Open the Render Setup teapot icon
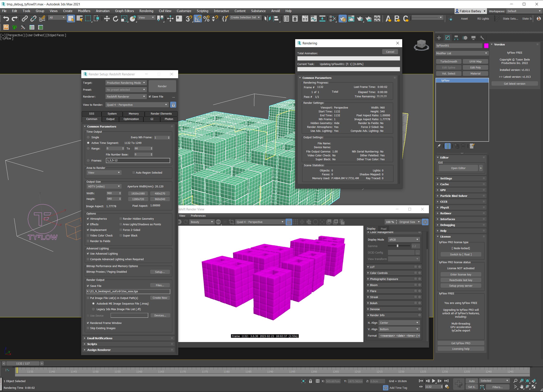The image size is (543, 392). (343, 19)
